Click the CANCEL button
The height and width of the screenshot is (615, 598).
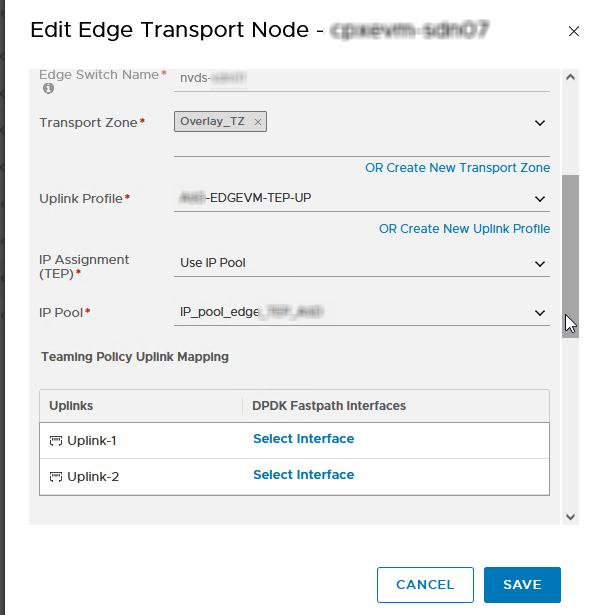tap(425, 584)
